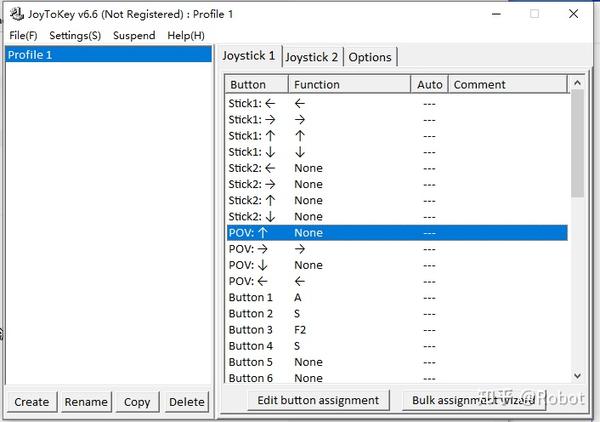Select the Button 2 row
This screenshot has height=422, width=600.
coord(397,314)
